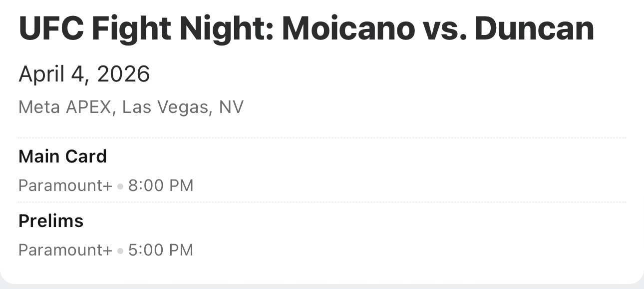Click Paramount+ under Main Card
Viewport: 644px width, 289px height.
coord(65,185)
